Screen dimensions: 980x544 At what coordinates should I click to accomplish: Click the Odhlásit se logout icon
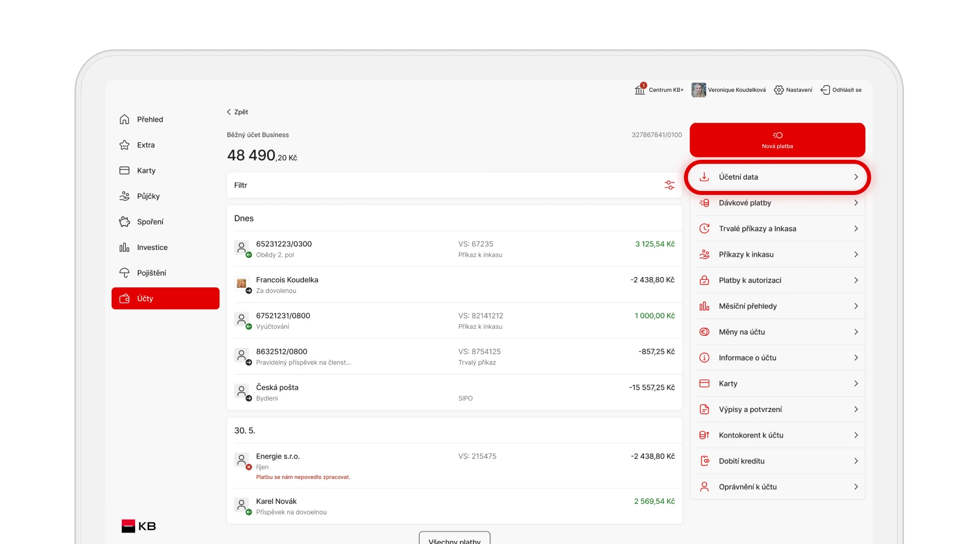point(825,90)
